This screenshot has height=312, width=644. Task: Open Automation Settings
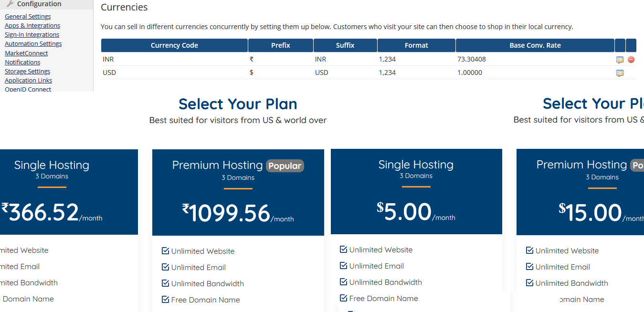coord(33,43)
